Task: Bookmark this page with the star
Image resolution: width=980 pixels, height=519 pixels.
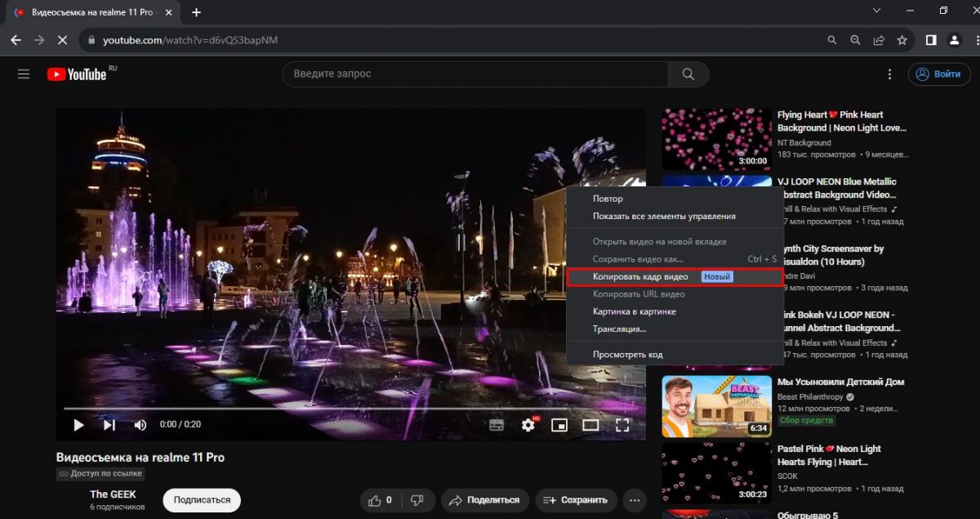Action: [x=902, y=40]
